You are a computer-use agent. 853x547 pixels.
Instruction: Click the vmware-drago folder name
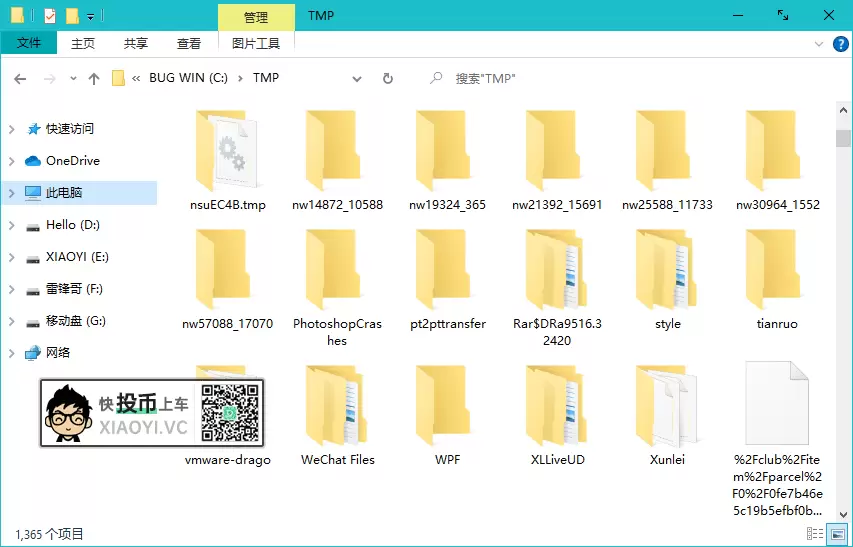[x=227, y=460]
